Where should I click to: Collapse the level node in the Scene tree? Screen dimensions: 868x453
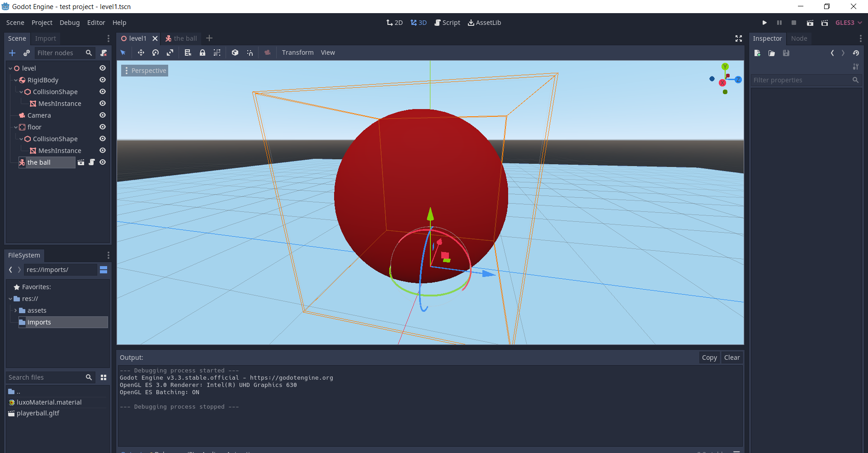pos(10,68)
